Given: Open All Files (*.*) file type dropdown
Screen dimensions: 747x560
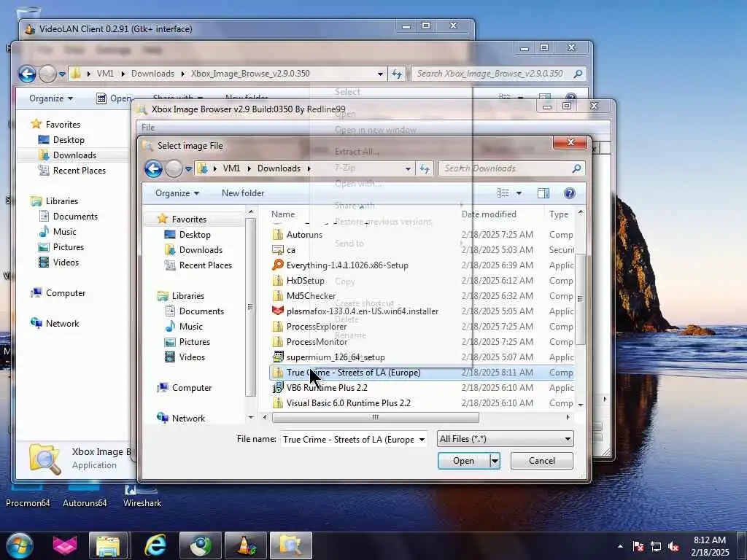Looking at the screenshot, I should (x=505, y=438).
